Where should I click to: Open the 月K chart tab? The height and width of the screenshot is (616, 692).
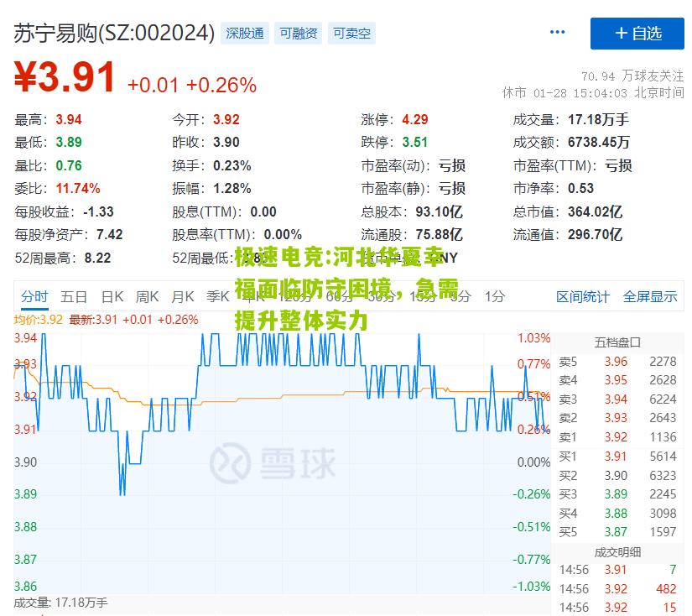click(x=182, y=296)
